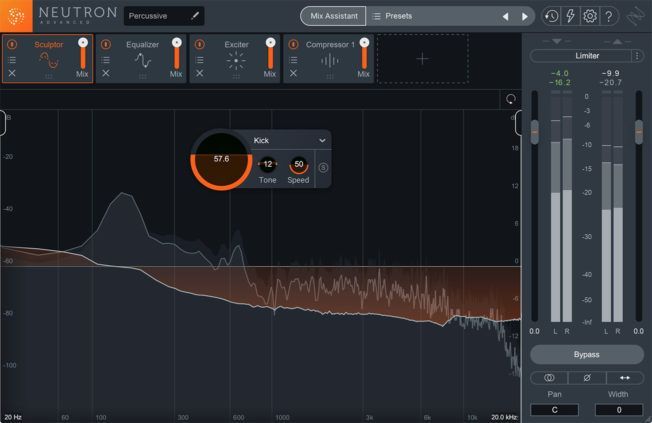Click the Tone knob
Viewport: 652px width, 423px height.
267,164
